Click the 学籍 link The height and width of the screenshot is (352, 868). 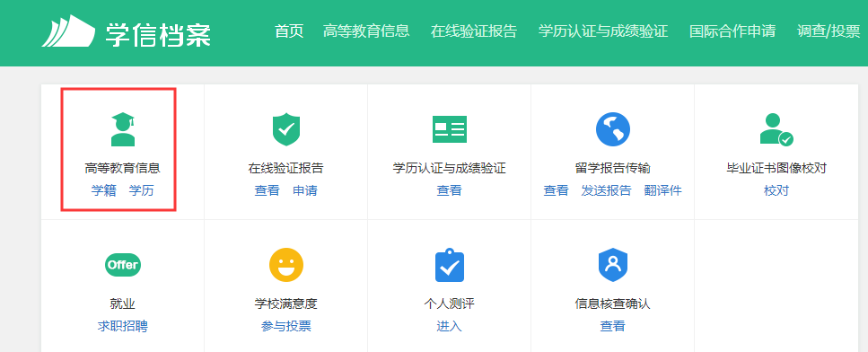(x=104, y=191)
